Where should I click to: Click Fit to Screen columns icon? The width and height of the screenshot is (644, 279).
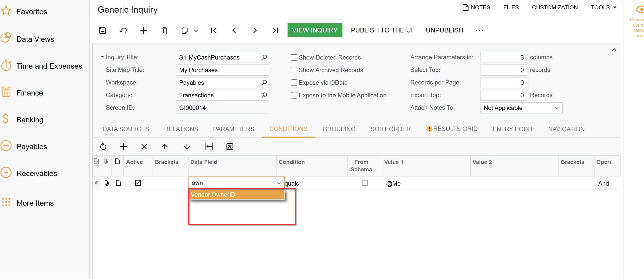[209, 147]
